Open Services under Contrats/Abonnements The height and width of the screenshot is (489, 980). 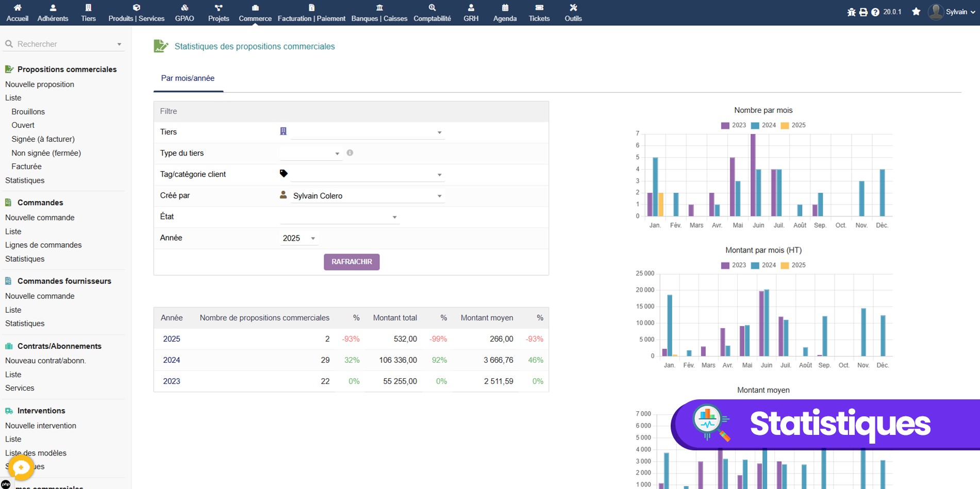[20, 388]
